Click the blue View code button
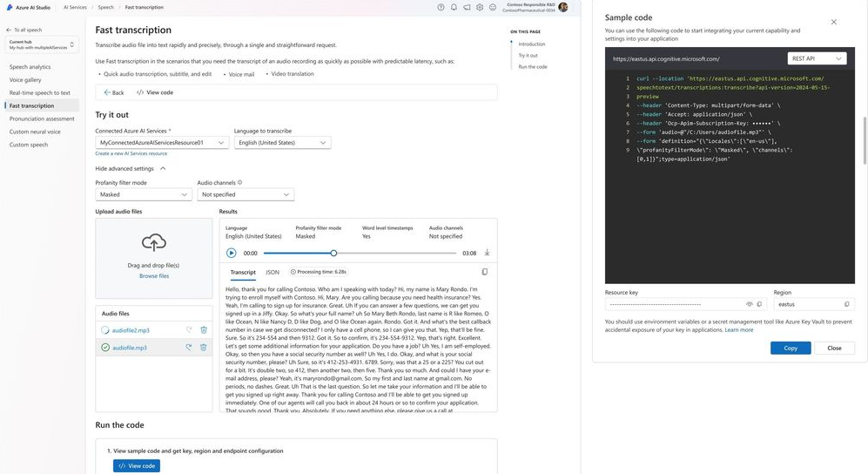 click(x=137, y=465)
